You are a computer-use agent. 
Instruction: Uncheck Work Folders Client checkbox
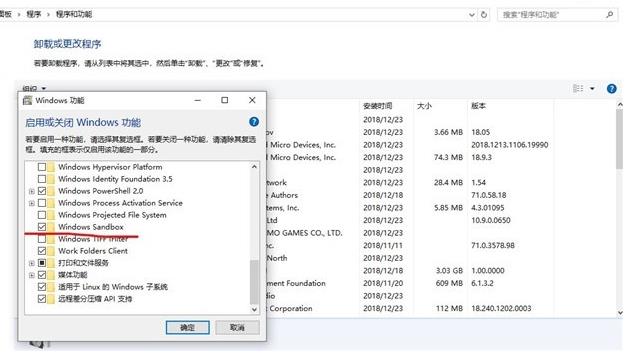point(42,251)
